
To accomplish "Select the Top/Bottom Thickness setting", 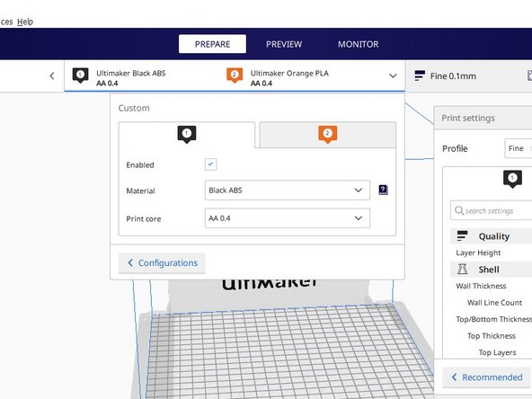I will pyautogui.click(x=493, y=319).
